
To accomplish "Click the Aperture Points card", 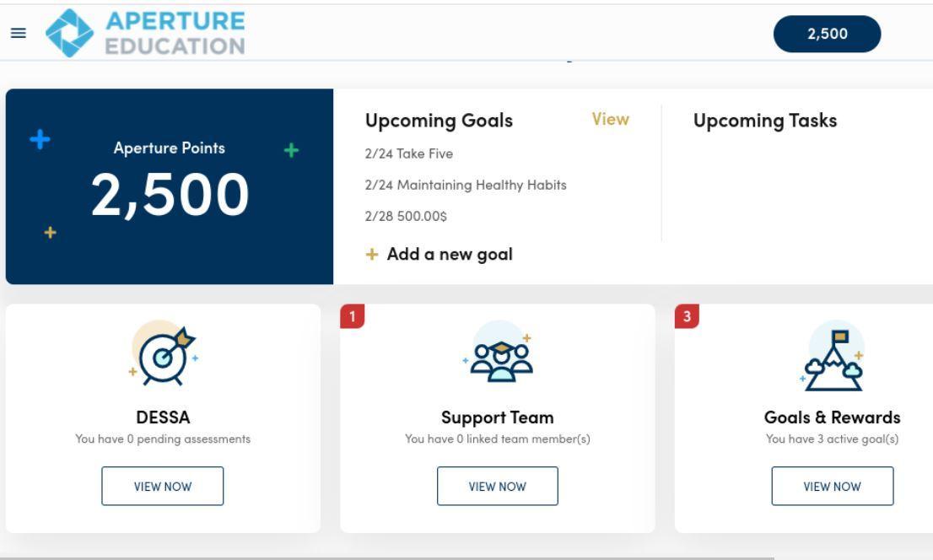I will 170,186.
